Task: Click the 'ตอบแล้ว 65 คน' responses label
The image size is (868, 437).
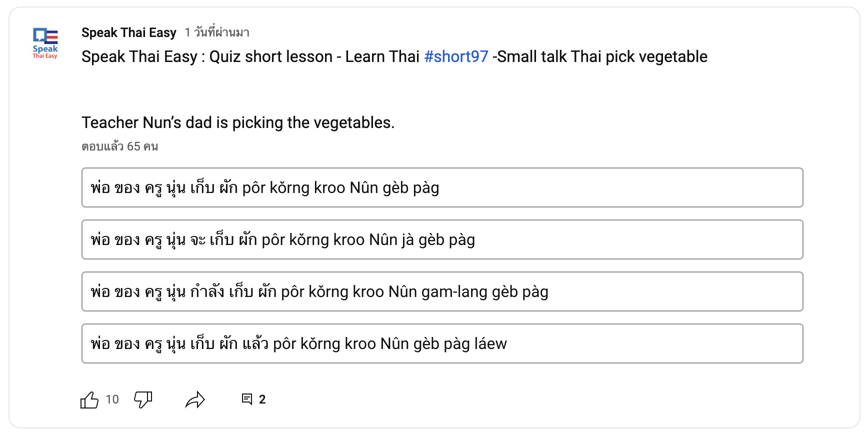Action: [x=120, y=146]
